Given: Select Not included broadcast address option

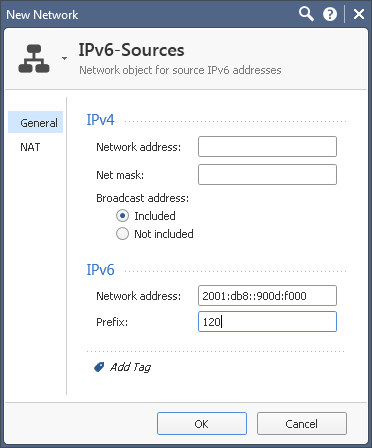Looking at the screenshot, I should pos(122,234).
